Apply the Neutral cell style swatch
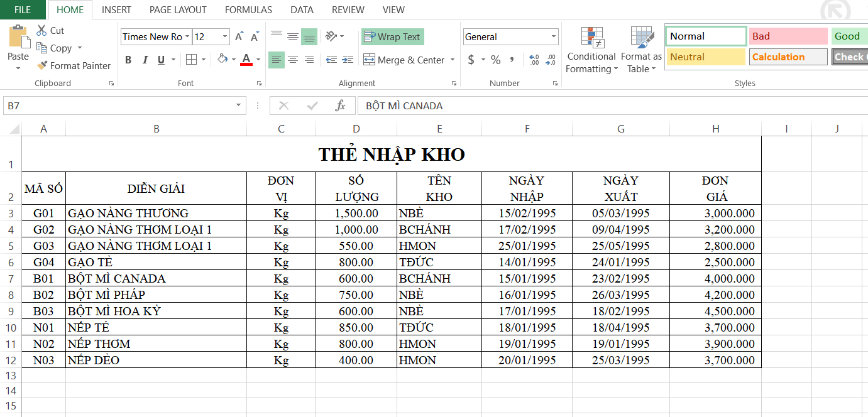 (706, 57)
